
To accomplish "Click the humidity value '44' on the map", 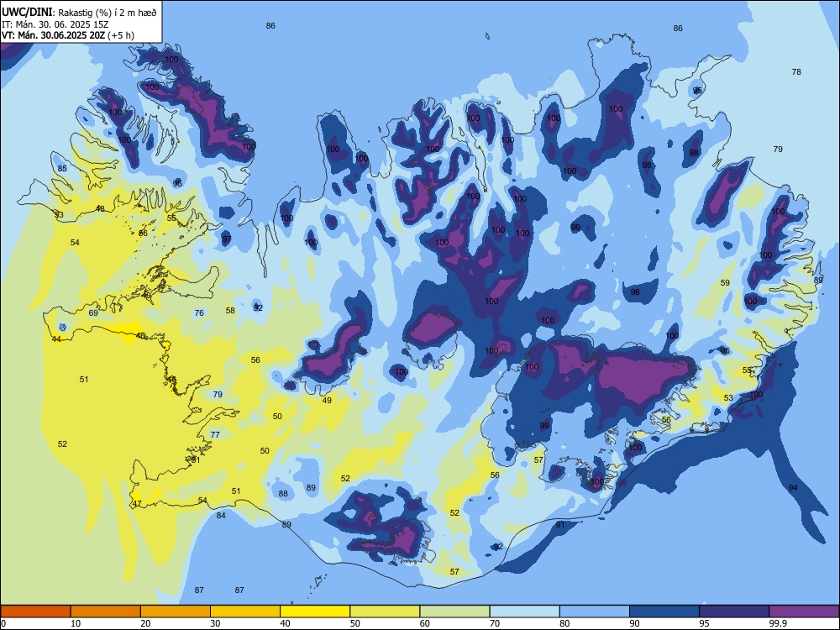I will click(56, 339).
